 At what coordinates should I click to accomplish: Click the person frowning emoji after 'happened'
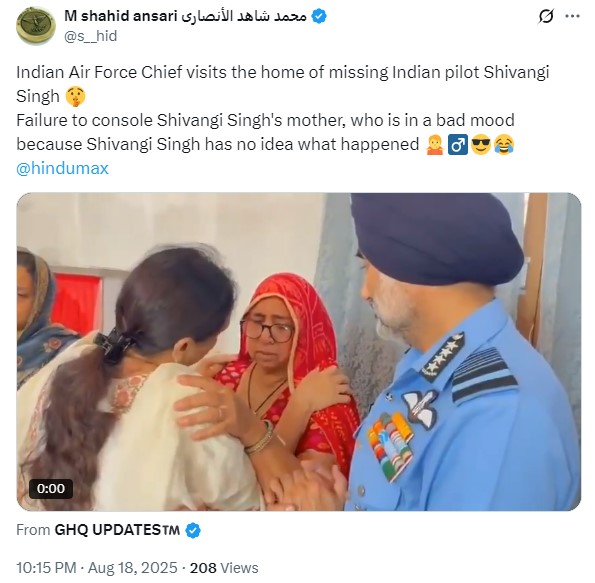(435, 145)
